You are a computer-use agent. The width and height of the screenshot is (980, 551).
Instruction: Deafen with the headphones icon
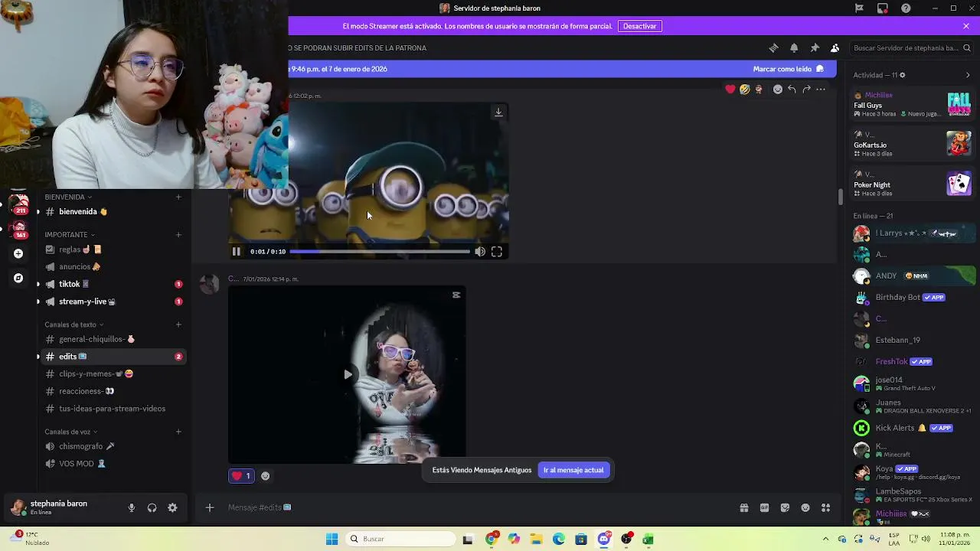[x=152, y=507]
